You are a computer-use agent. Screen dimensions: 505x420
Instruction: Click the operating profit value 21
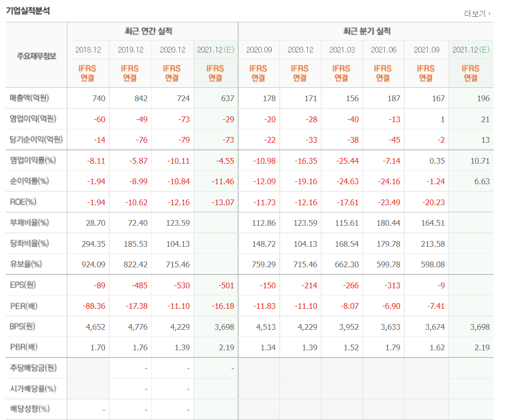point(485,119)
